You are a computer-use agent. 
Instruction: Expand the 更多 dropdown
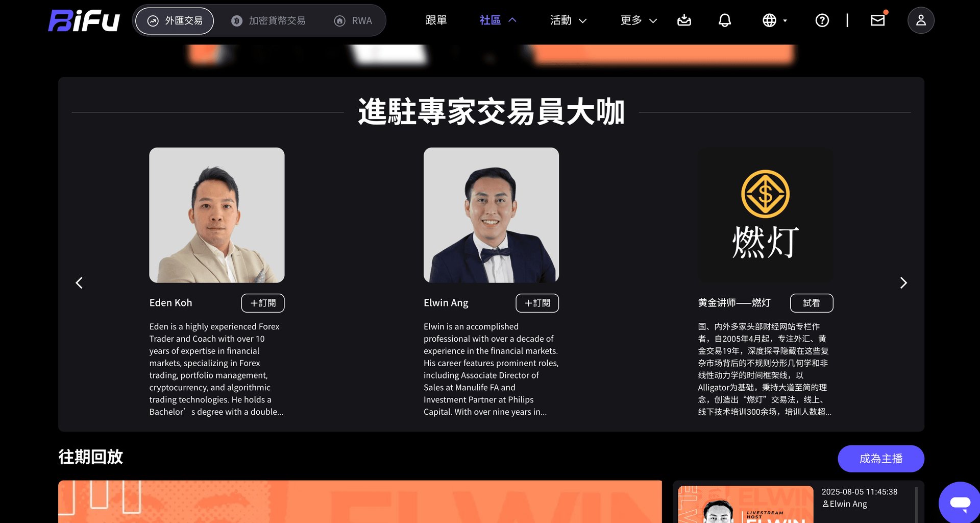[639, 20]
